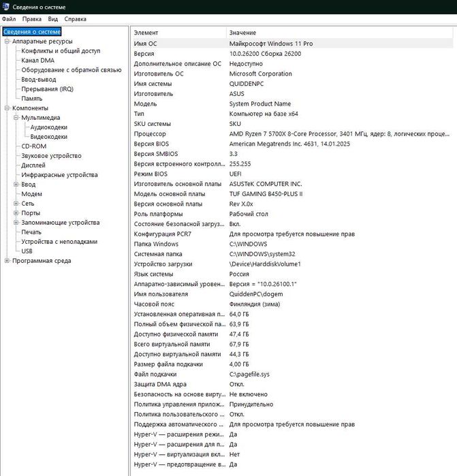This screenshot has height=476, width=457.
Task: Open the Файл menu
Action: point(9,19)
